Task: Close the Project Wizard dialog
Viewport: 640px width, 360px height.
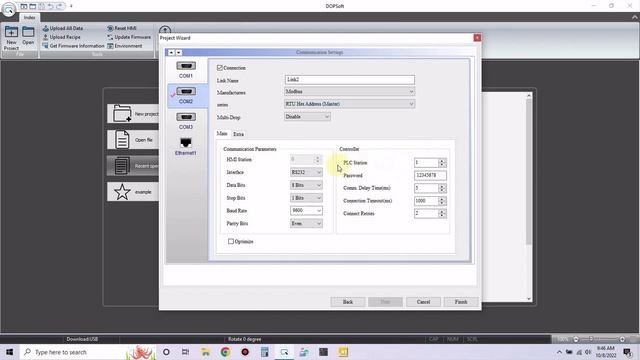Action: pos(477,38)
